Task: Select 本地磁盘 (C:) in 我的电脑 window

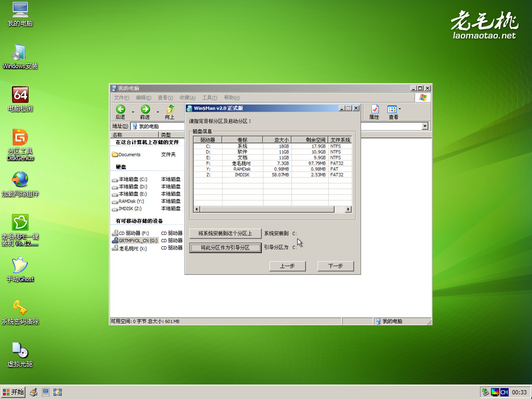Action: coord(129,179)
